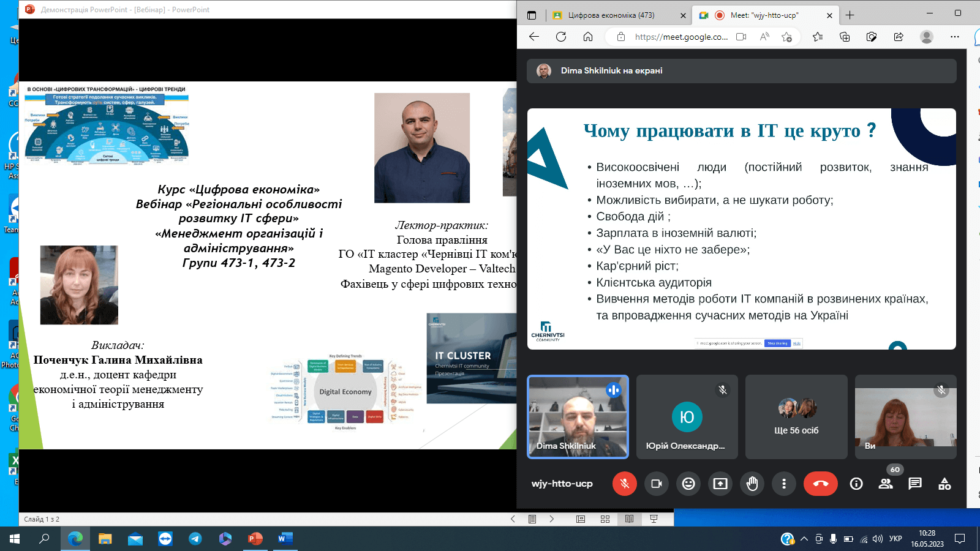
Task: Leave the call with the red button
Action: (821, 484)
